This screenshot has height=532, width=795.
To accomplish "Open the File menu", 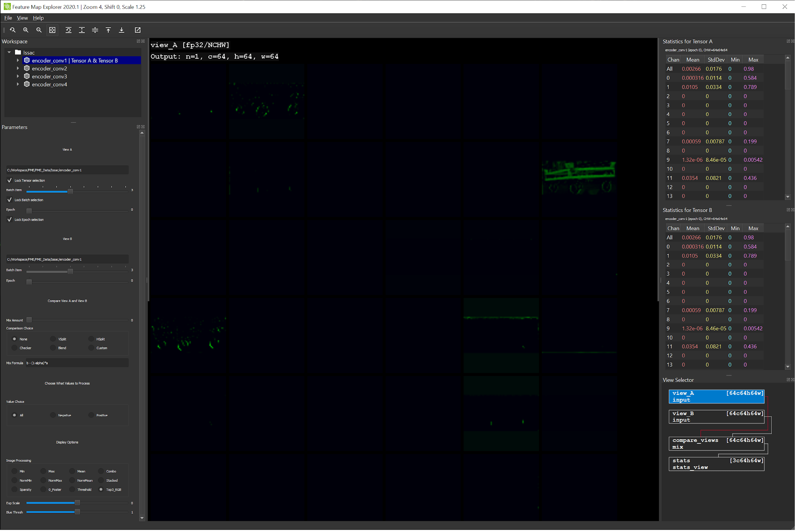I will coord(8,18).
